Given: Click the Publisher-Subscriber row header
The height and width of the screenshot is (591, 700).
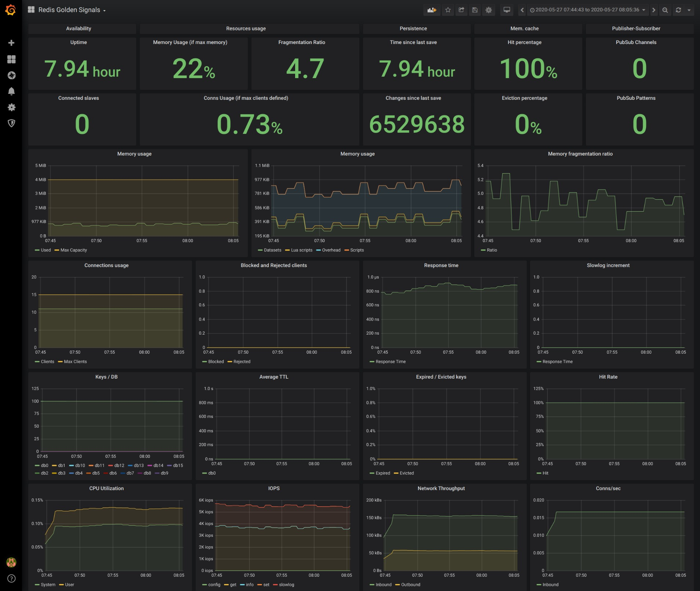Looking at the screenshot, I should (x=639, y=29).
